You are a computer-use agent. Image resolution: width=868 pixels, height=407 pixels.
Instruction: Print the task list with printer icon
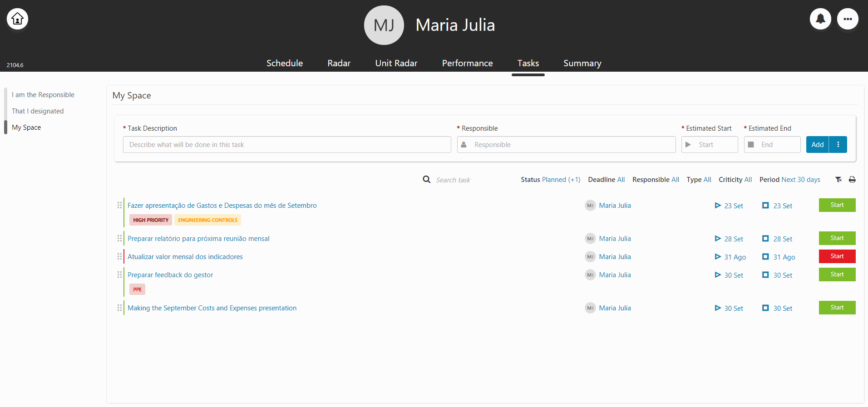[852, 180]
